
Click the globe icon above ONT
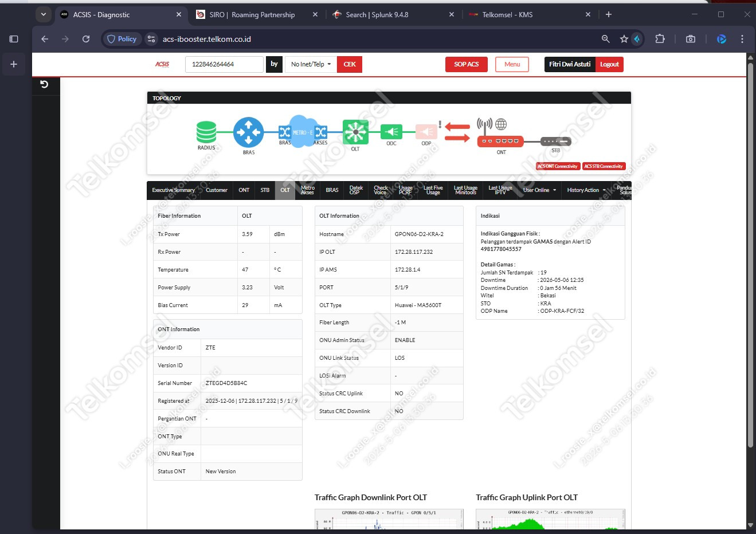point(501,124)
